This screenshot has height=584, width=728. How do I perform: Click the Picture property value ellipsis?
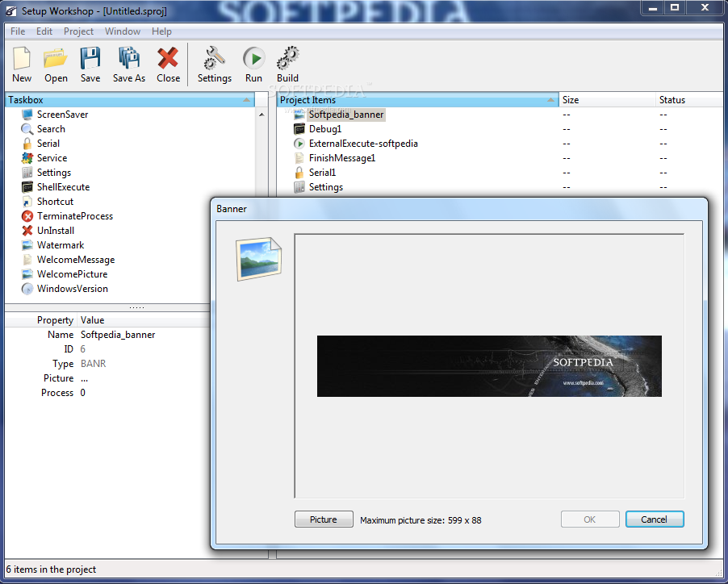85,378
